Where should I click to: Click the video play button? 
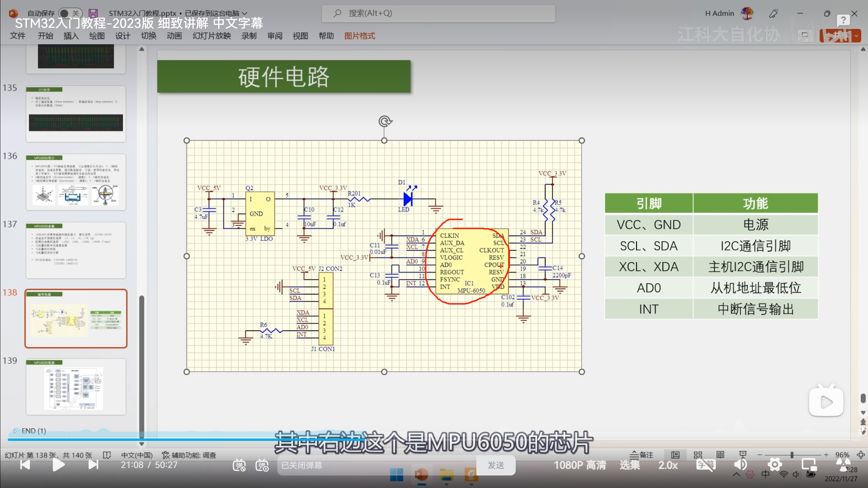tap(58, 465)
